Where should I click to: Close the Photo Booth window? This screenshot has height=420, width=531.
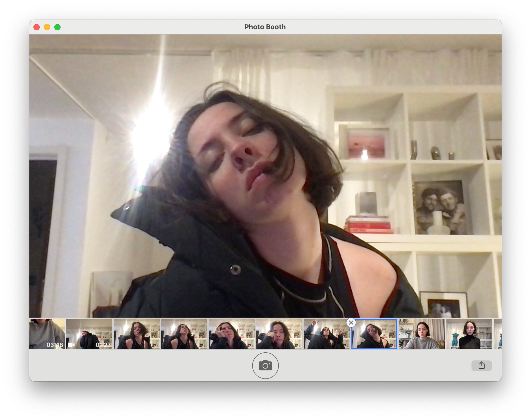(37, 27)
